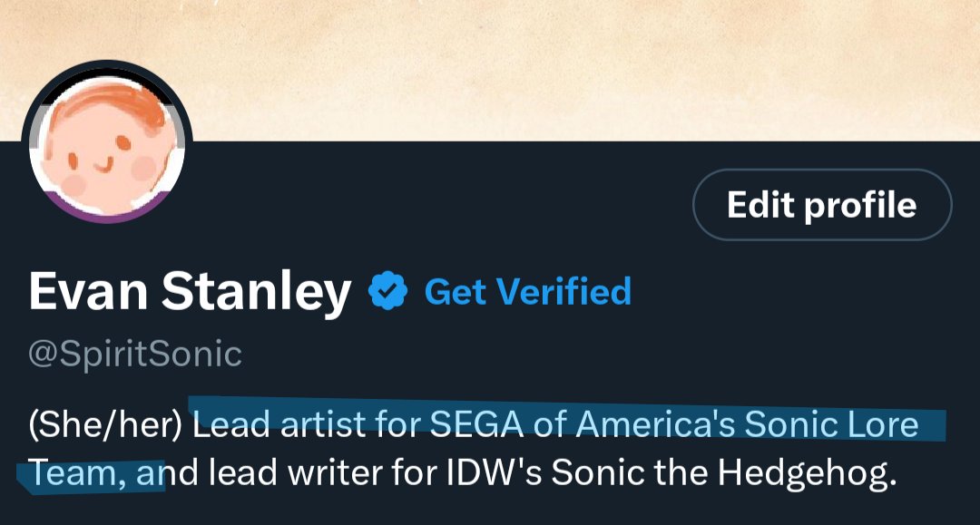Click the Edit profile button
Viewport: 980px width, 525px height.
pyautogui.click(x=821, y=205)
